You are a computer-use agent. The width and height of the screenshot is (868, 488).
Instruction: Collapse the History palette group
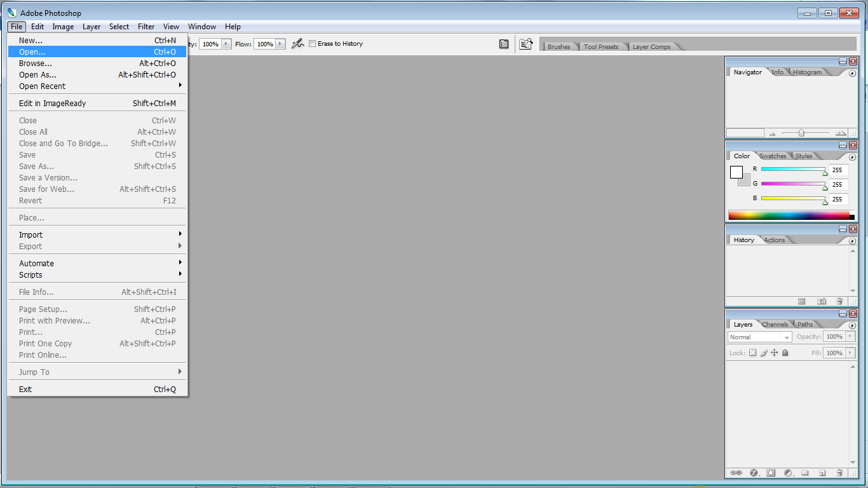point(843,229)
